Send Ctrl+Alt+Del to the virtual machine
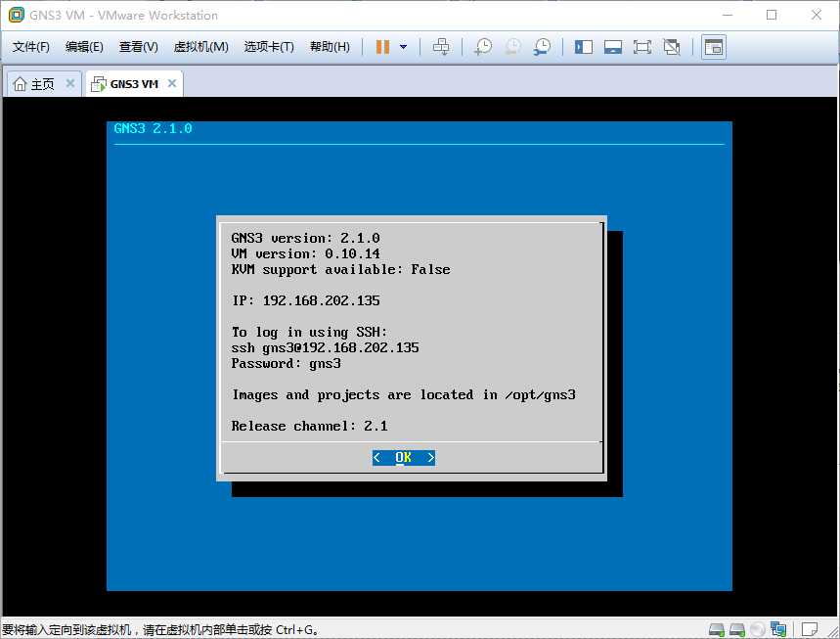Viewport: 840px width, 639px height. coord(441,47)
